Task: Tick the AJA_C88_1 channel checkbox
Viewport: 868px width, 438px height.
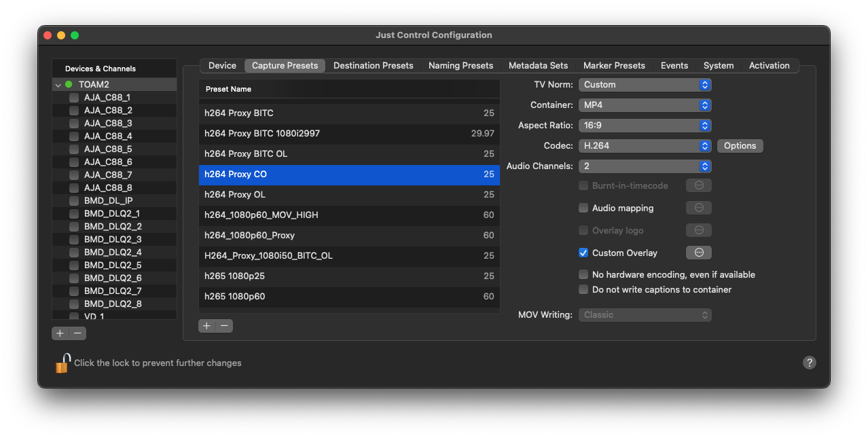Action: 74,98
